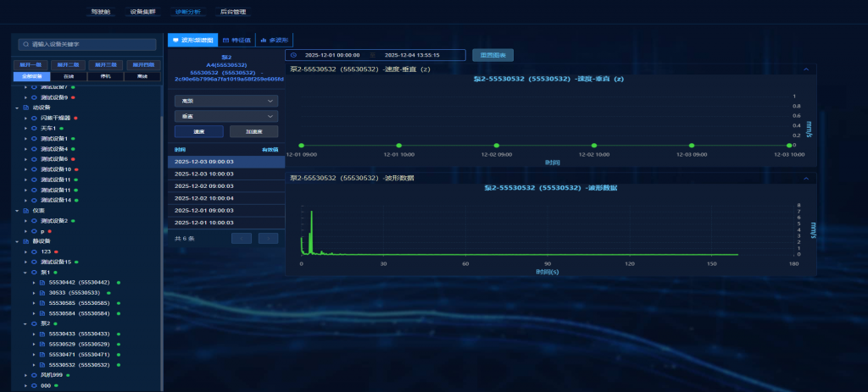Toggle the 加速度 measurement option
The image size is (868, 392).
pos(253,131)
